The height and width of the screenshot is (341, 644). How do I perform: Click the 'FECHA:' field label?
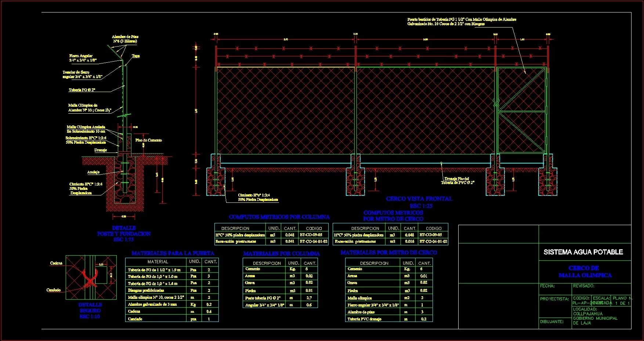pos(547,286)
